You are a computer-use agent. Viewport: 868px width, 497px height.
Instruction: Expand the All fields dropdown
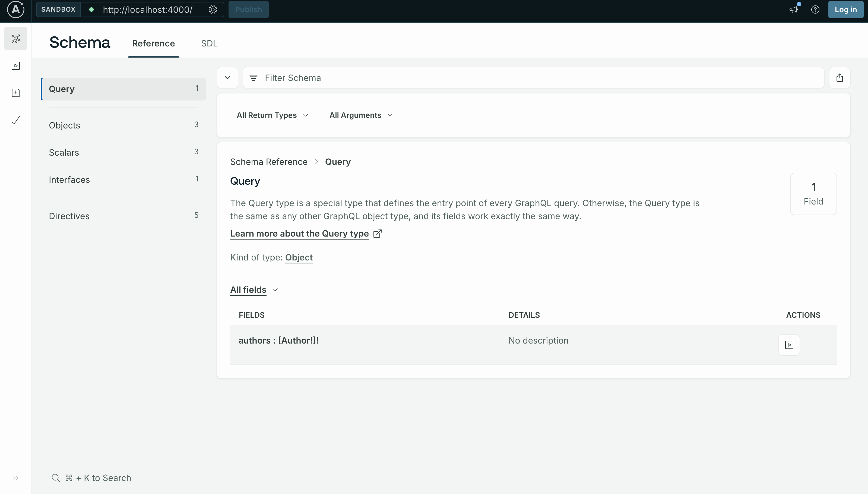254,290
